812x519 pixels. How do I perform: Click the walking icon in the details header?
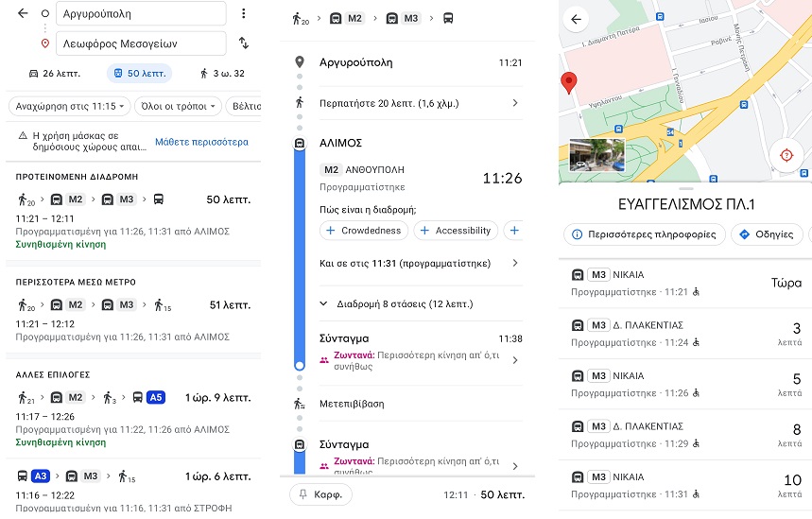(x=301, y=19)
